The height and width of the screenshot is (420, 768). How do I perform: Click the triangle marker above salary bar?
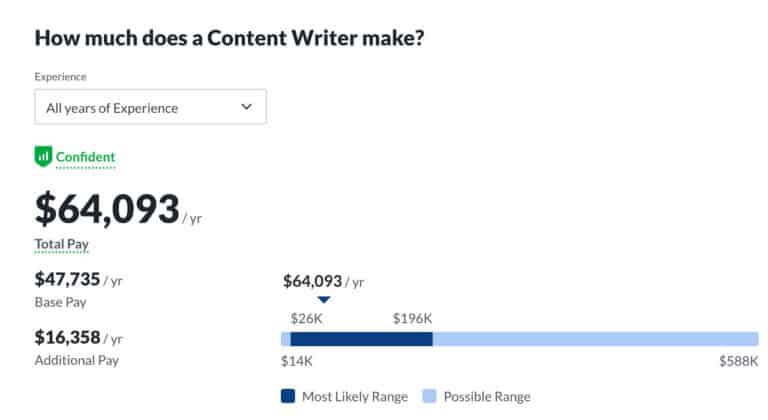pos(323,300)
